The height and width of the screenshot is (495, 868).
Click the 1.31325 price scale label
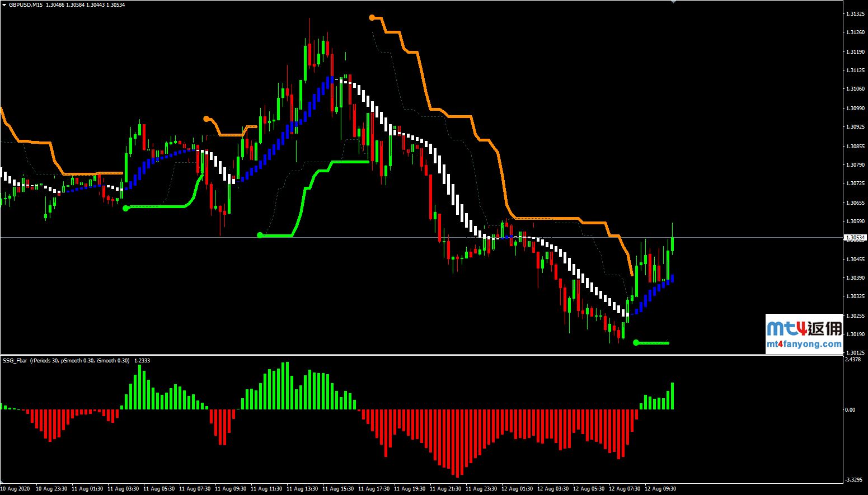click(x=854, y=13)
